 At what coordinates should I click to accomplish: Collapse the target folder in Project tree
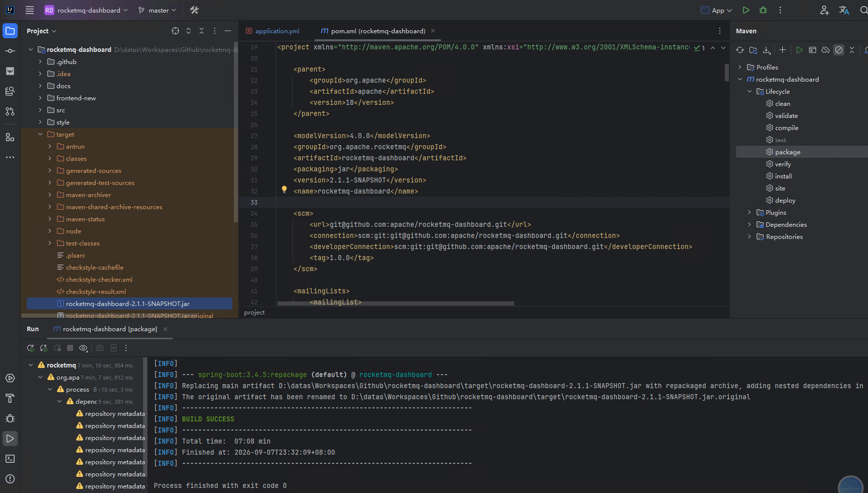40,135
